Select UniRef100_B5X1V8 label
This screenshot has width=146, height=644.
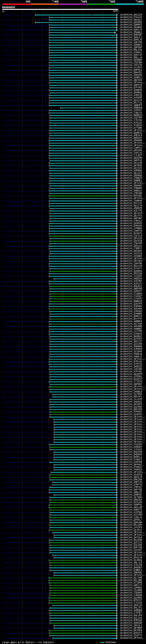point(131,557)
